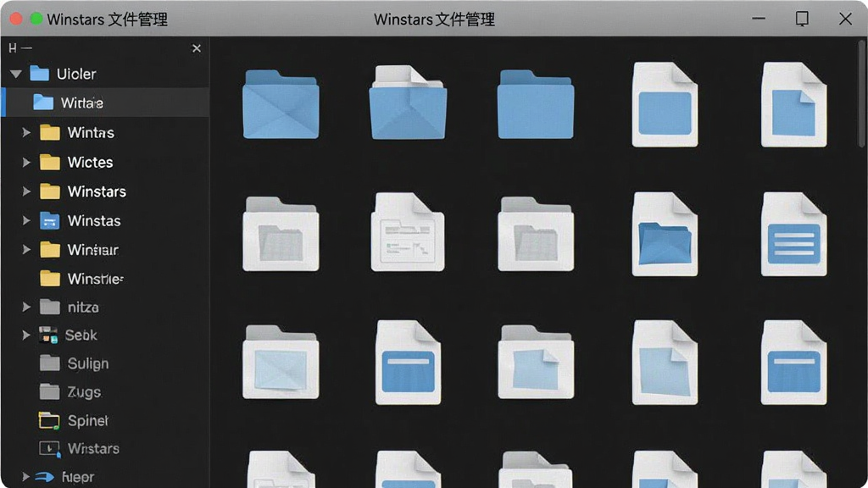Viewport: 868px width, 488px height.
Task: Click the yellow Winstars folder icon in sidebar
Action: point(50,191)
